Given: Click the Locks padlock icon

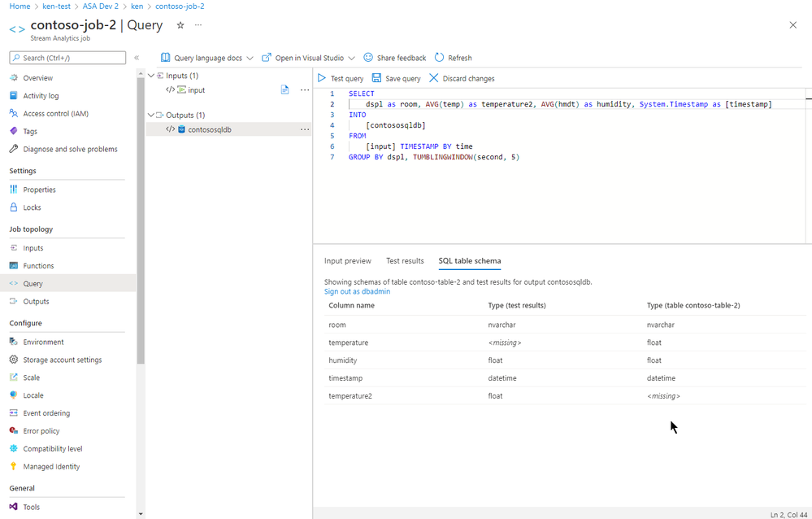Looking at the screenshot, I should (14, 207).
